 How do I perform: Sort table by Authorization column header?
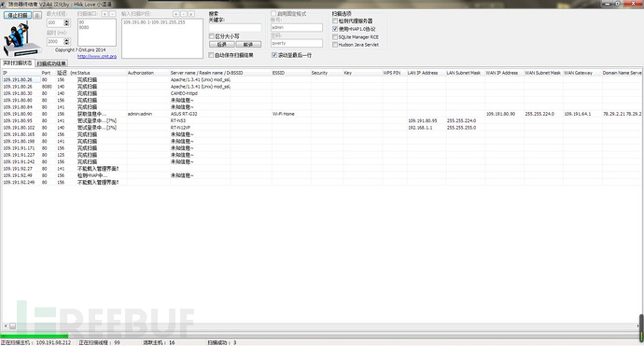tap(140, 73)
